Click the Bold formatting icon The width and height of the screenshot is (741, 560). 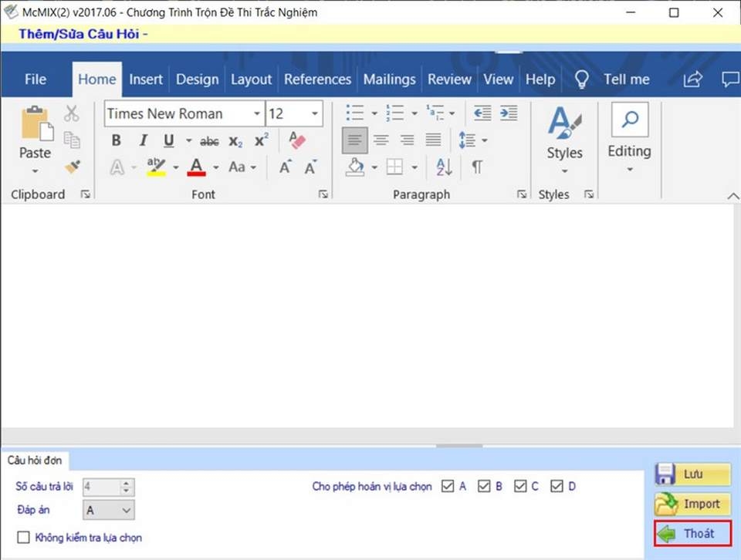pyautogui.click(x=117, y=140)
